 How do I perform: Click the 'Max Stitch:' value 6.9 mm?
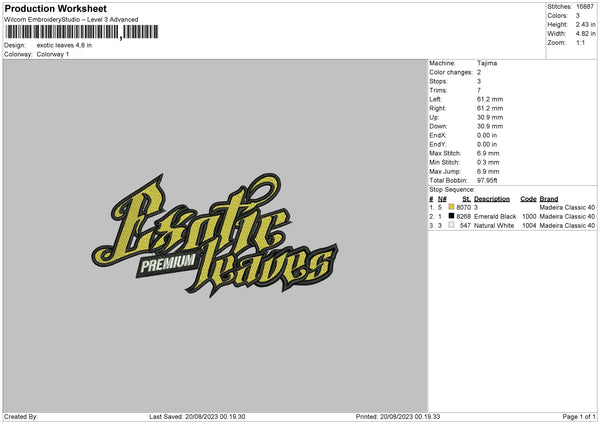[x=488, y=153]
